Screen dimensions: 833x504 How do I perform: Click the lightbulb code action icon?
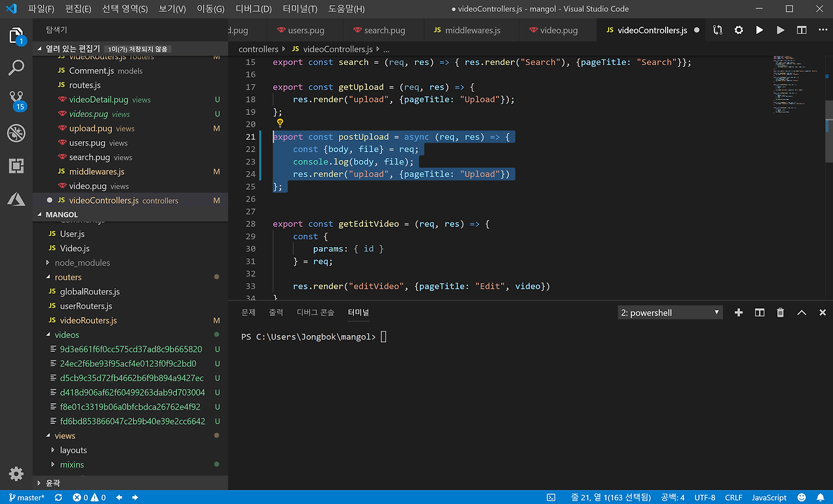280,123
